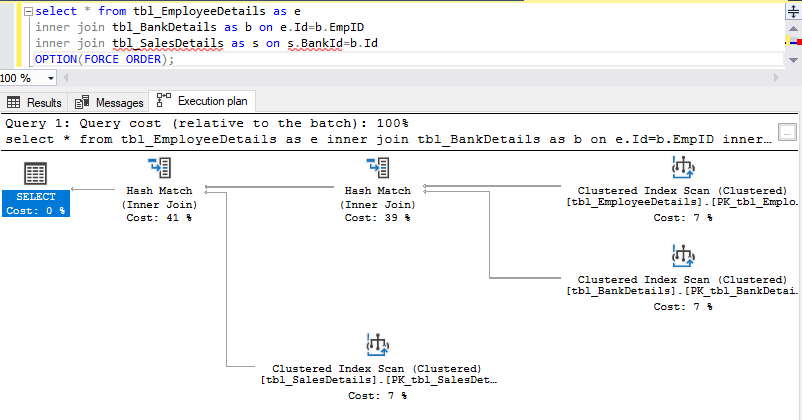The height and width of the screenshot is (420, 802).
Task: Select the SELECT operator icon in plan
Action: [x=35, y=173]
